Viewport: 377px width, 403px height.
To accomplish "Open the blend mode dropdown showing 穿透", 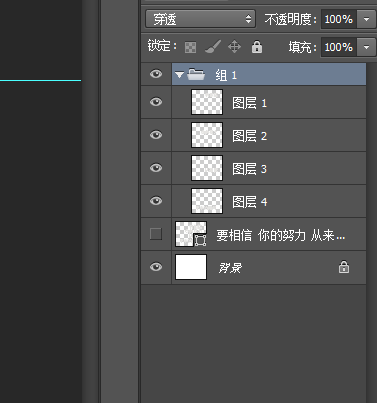I will pyautogui.click(x=200, y=19).
